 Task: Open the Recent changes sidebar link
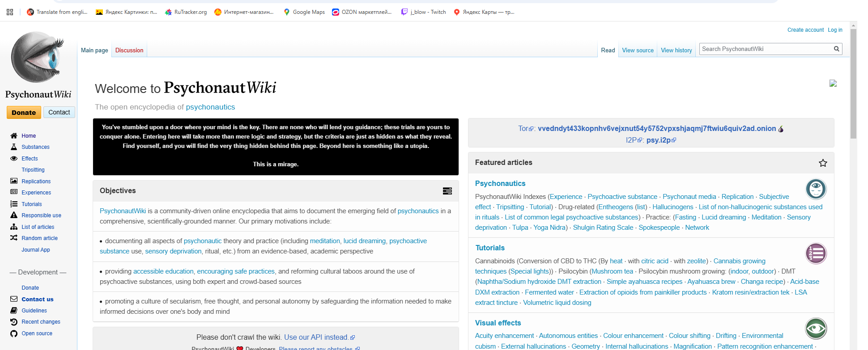click(x=41, y=322)
